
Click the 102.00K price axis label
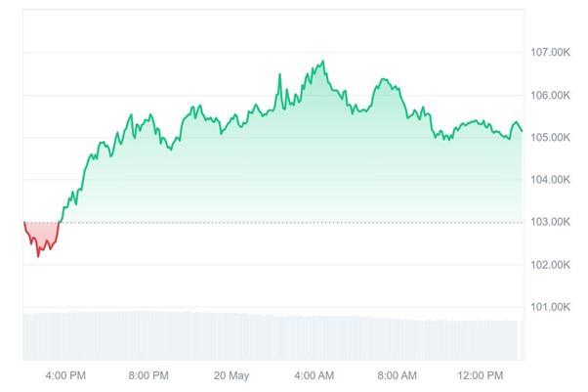[x=550, y=264]
